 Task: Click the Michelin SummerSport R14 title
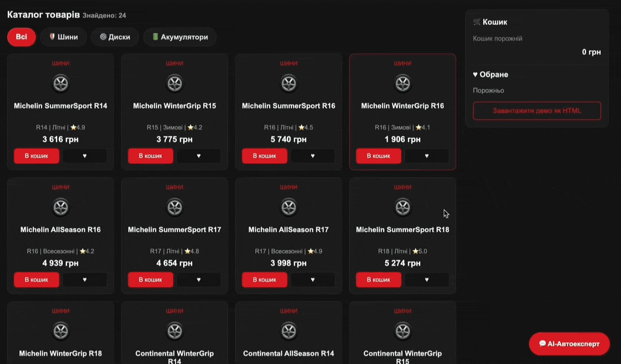point(61,106)
